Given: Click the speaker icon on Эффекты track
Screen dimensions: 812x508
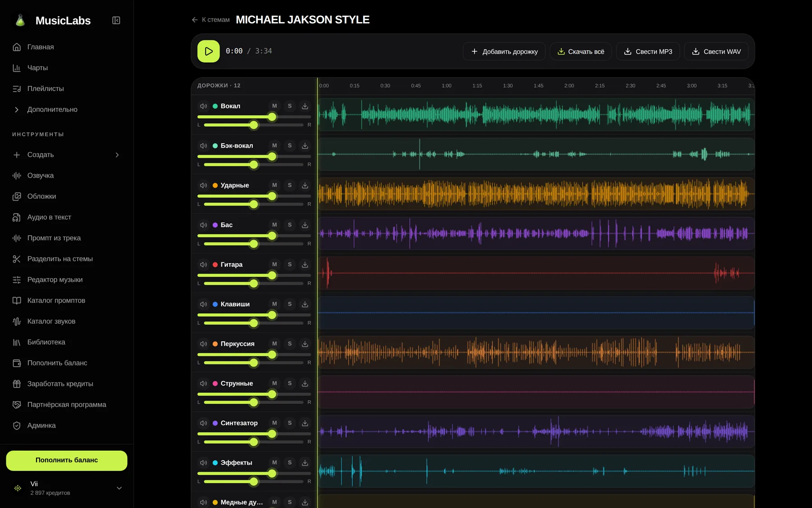Looking at the screenshot, I should coord(203,463).
